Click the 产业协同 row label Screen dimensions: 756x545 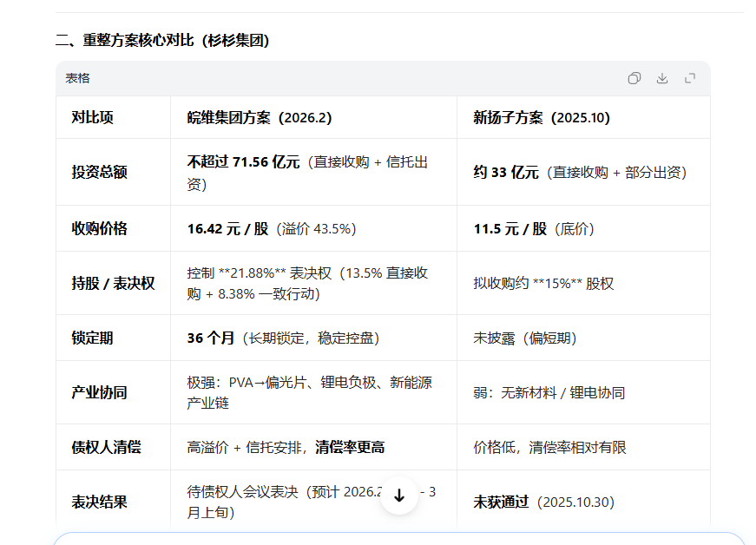click(x=99, y=393)
